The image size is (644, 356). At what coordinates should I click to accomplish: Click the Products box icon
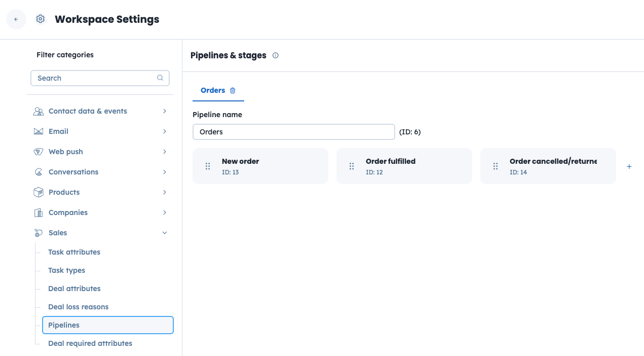click(x=38, y=192)
